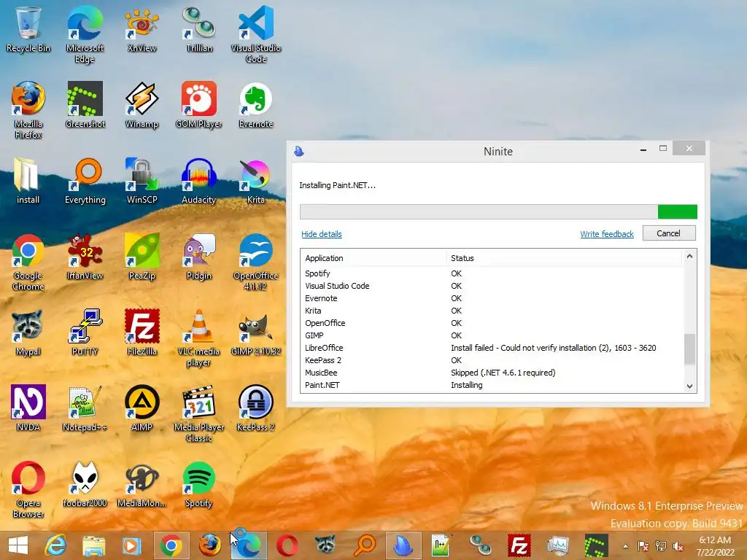The height and width of the screenshot is (560, 747).
Task: Click the KeePass 2 desktop icon
Action: point(256,408)
